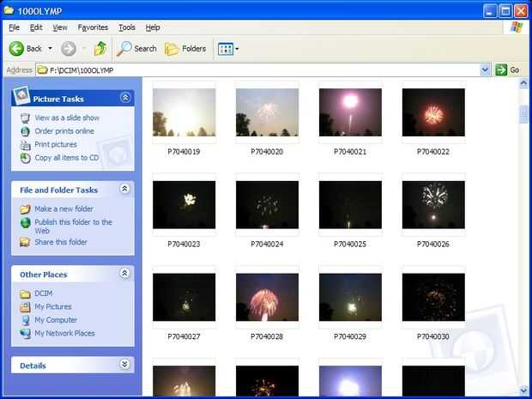Click the My Network Places icon
532x399 pixels.
[x=26, y=334]
